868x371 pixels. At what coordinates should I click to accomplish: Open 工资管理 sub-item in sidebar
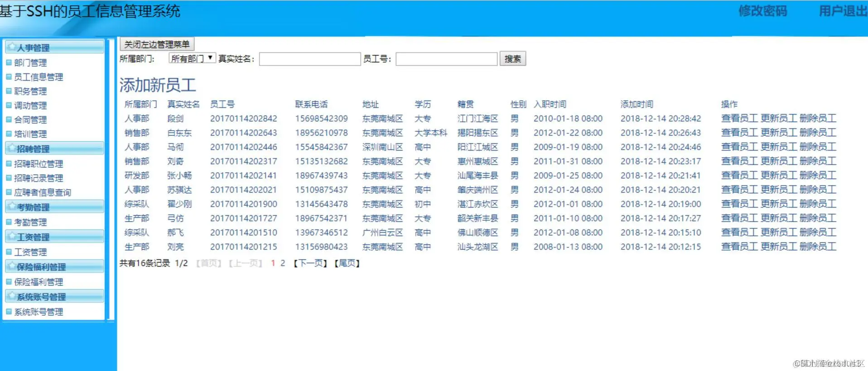pyautogui.click(x=30, y=252)
